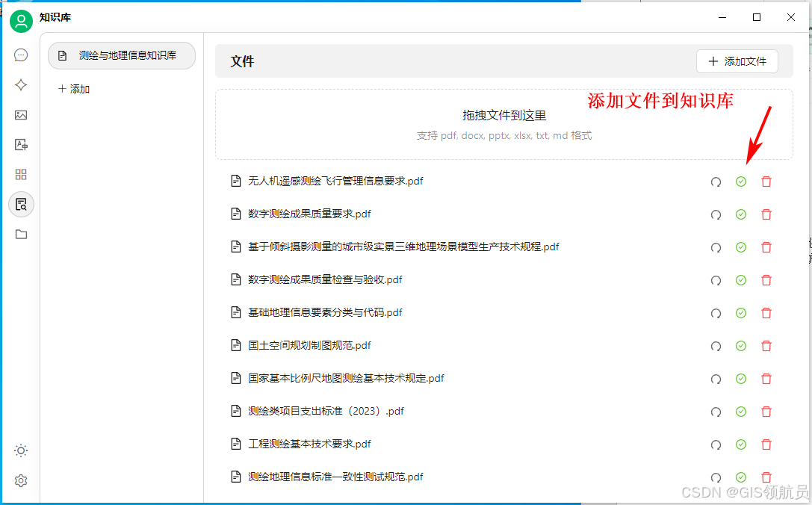Click the status check for 基于倾斜摄影测量 pdf

coord(741,247)
